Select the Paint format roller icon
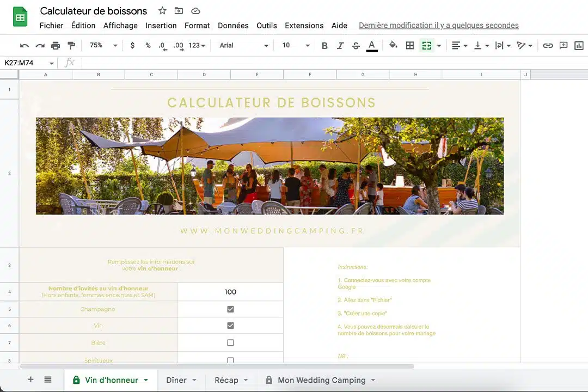 coord(71,46)
